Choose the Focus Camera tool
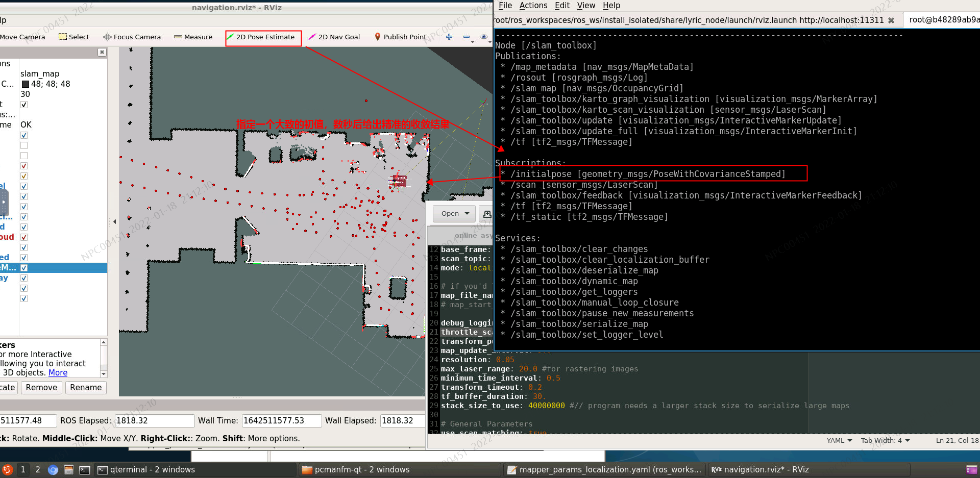This screenshot has height=478, width=980. pos(132,37)
